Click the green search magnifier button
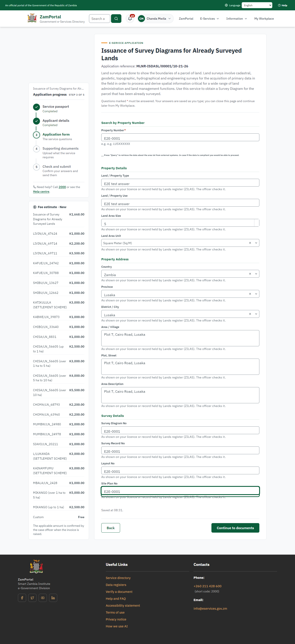 pos(116,19)
